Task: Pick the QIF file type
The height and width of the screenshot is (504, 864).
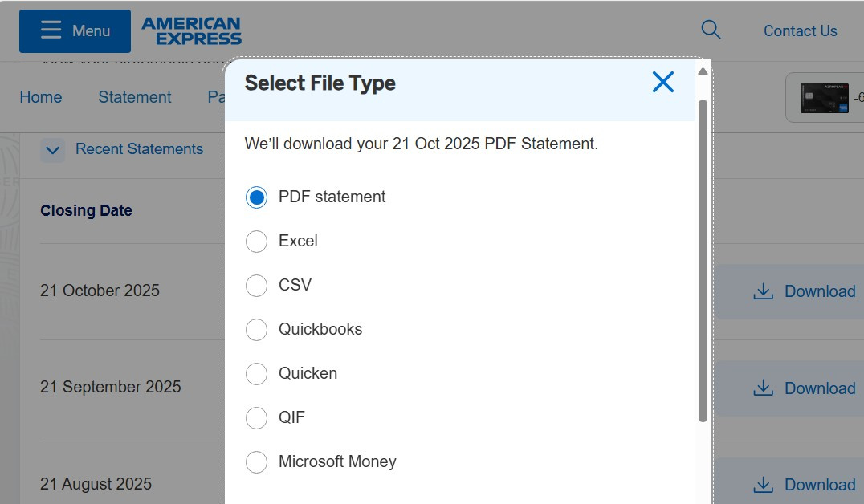Action: click(256, 418)
